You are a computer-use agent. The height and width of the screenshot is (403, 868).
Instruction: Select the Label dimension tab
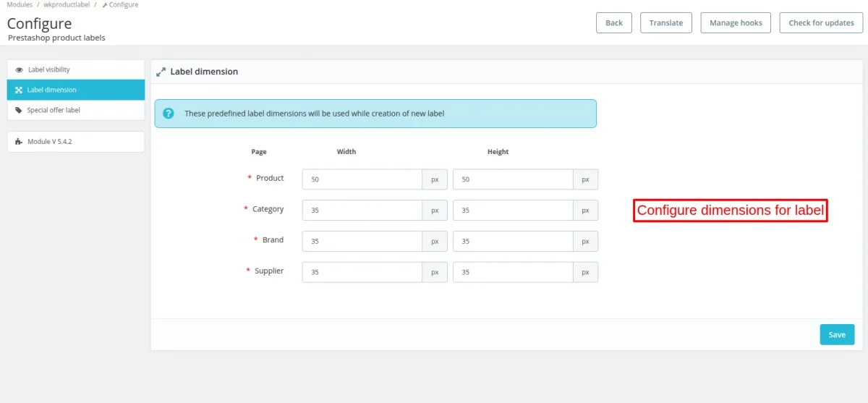[x=76, y=90]
